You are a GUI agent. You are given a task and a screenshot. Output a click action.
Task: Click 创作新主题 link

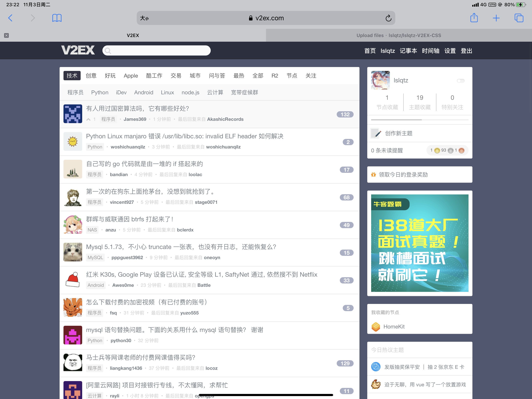point(399,133)
